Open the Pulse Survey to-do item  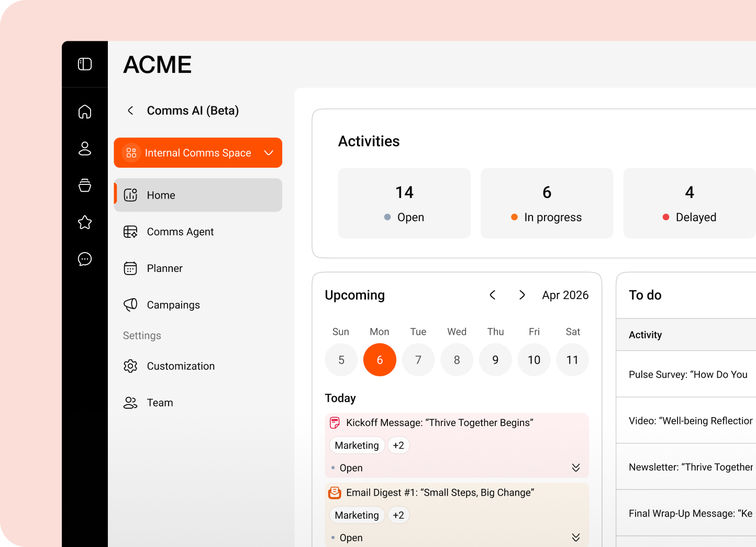[x=687, y=375]
